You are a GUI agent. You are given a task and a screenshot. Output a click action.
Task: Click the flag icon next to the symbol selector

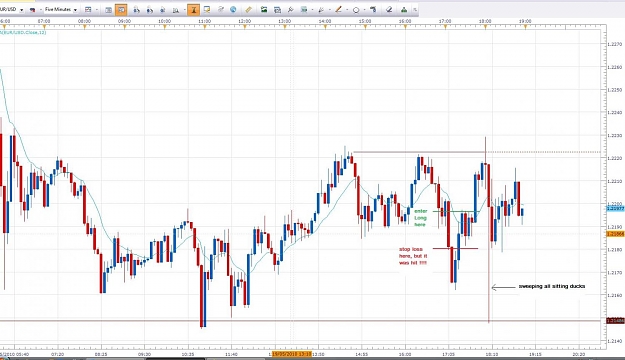click(x=33, y=10)
